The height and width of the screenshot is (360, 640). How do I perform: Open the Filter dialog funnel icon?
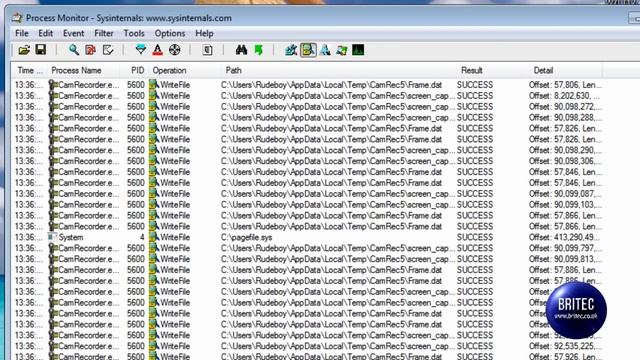(x=141, y=50)
